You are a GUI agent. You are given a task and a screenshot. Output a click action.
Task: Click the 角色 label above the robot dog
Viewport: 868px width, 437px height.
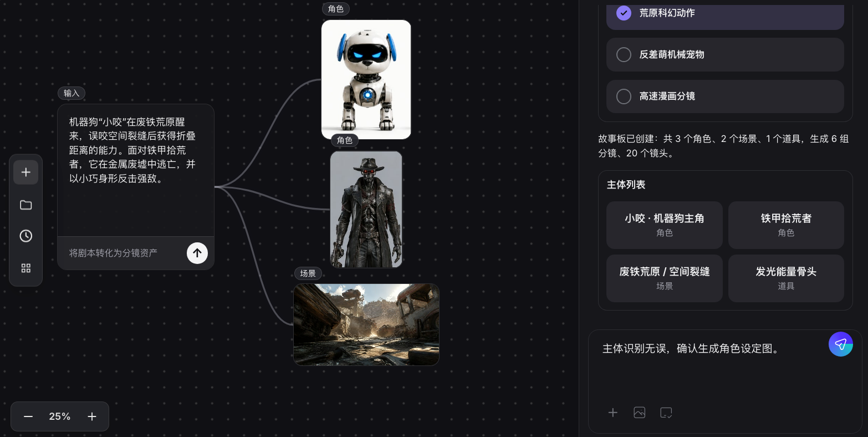click(336, 9)
